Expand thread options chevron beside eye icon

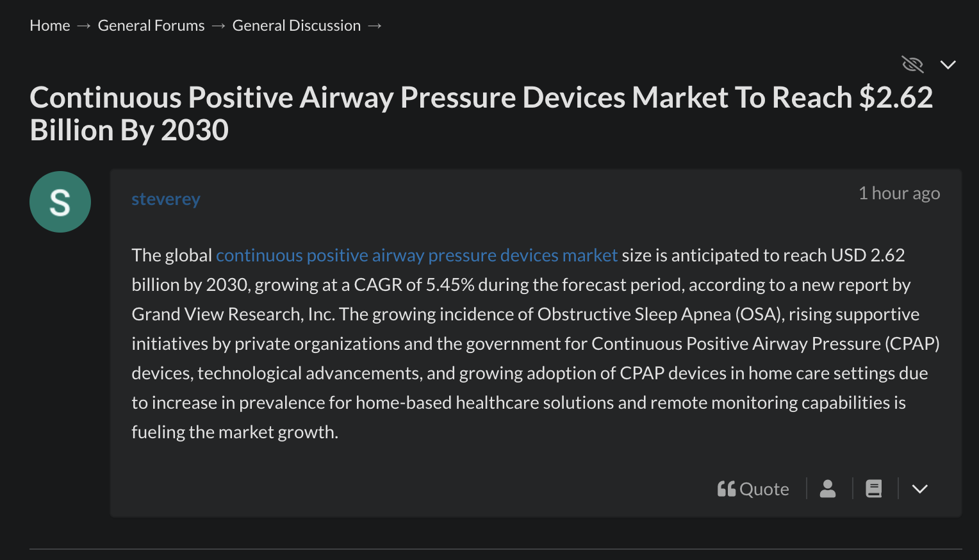pos(948,65)
